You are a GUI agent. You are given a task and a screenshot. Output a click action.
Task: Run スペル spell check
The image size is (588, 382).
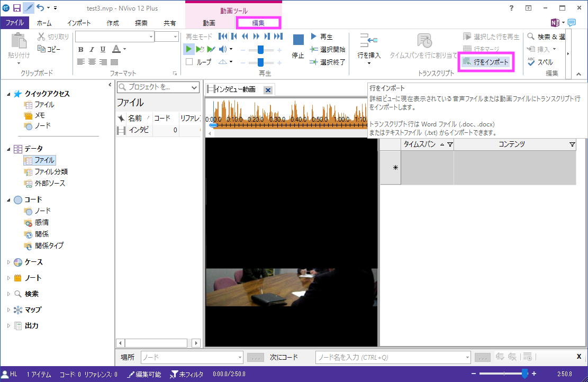tap(540, 62)
